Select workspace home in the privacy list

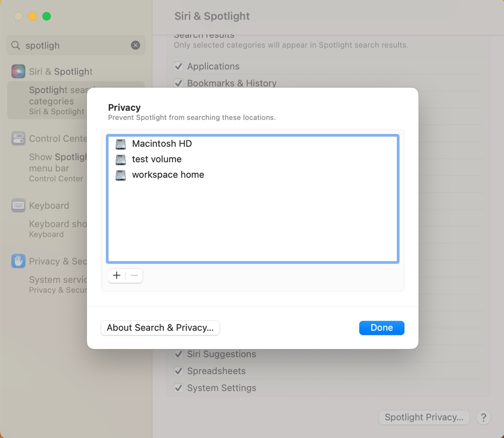pos(252,175)
